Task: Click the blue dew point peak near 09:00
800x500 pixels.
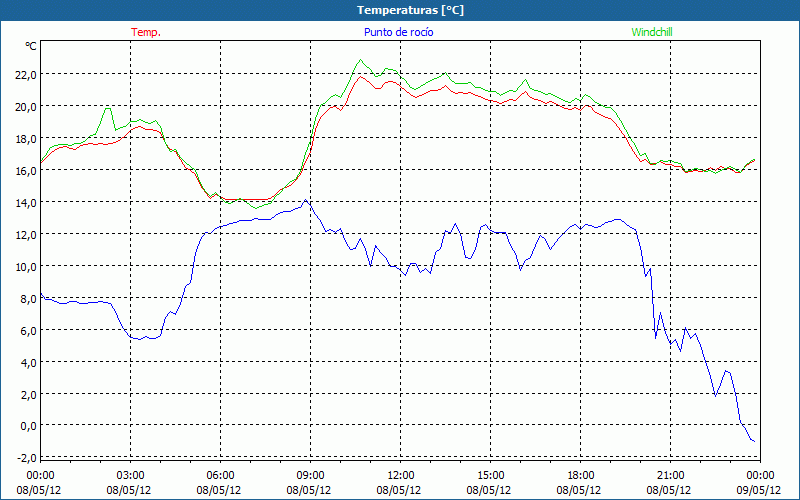Action: [x=305, y=200]
